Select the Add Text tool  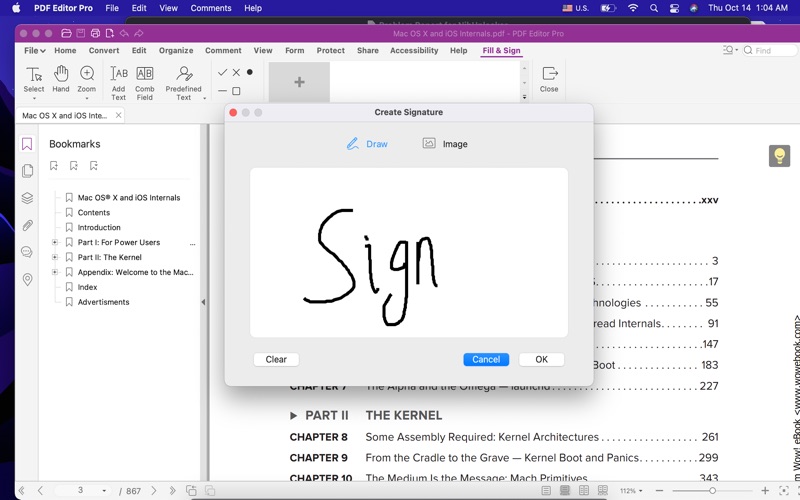click(x=118, y=83)
